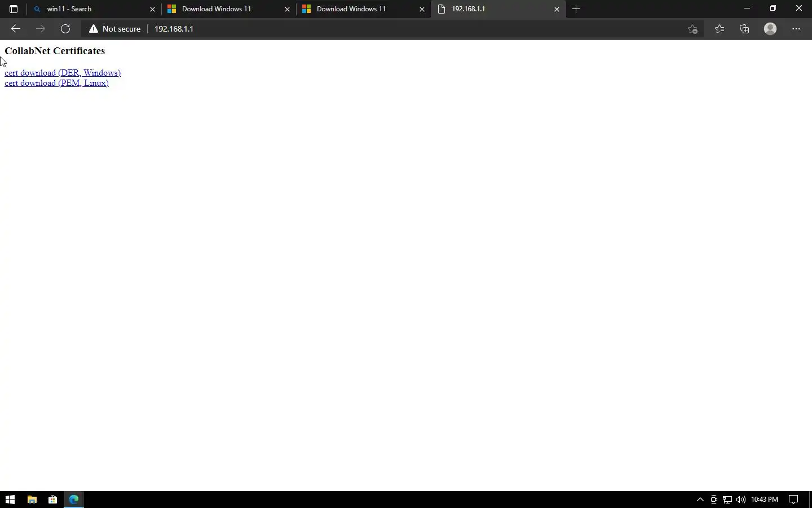Refresh the current page
This screenshot has height=508, width=812.
pos(65,29)
